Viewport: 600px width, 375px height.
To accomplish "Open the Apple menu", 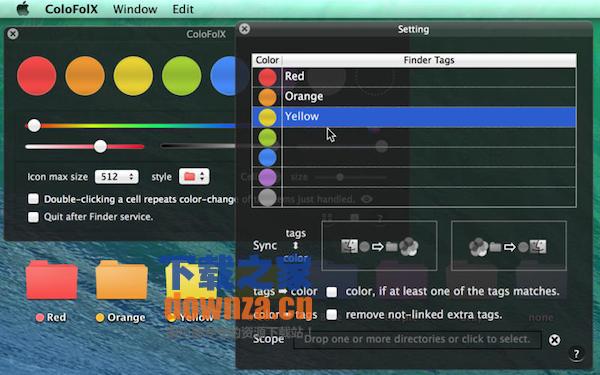I will pos(23,9).
